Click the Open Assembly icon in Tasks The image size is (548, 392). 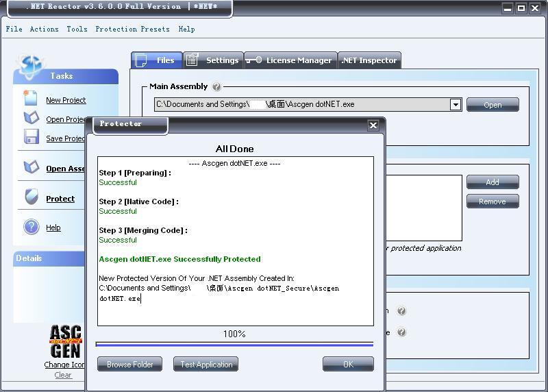coord(32,167)
